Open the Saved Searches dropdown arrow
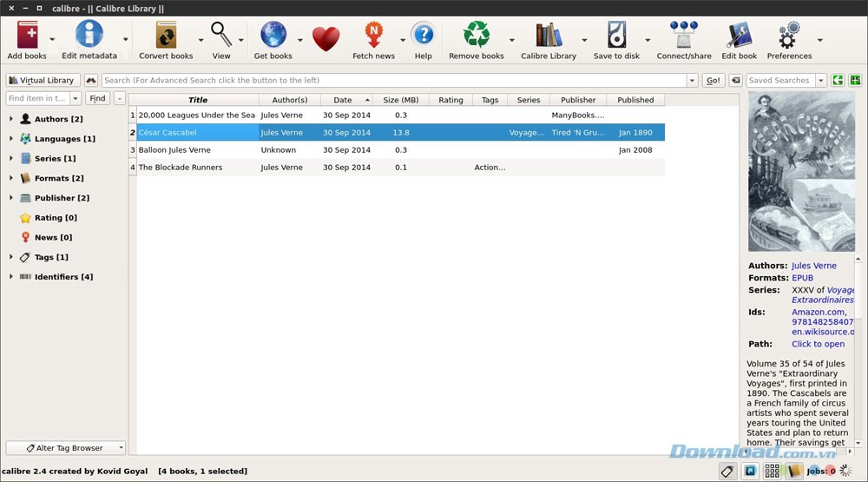The image size is (868, 482). pyautogui.click(x=821, y=81)
